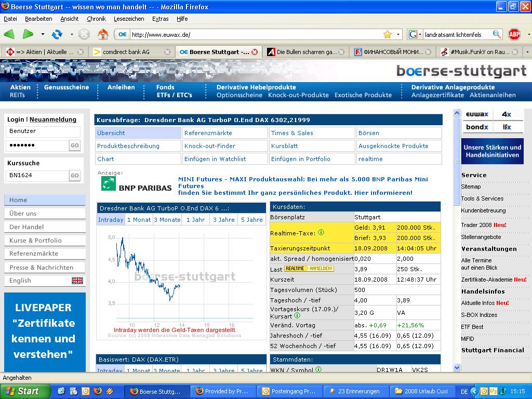Click the bookmark star in address bar
Screen dimensions: 532x399
388,34
